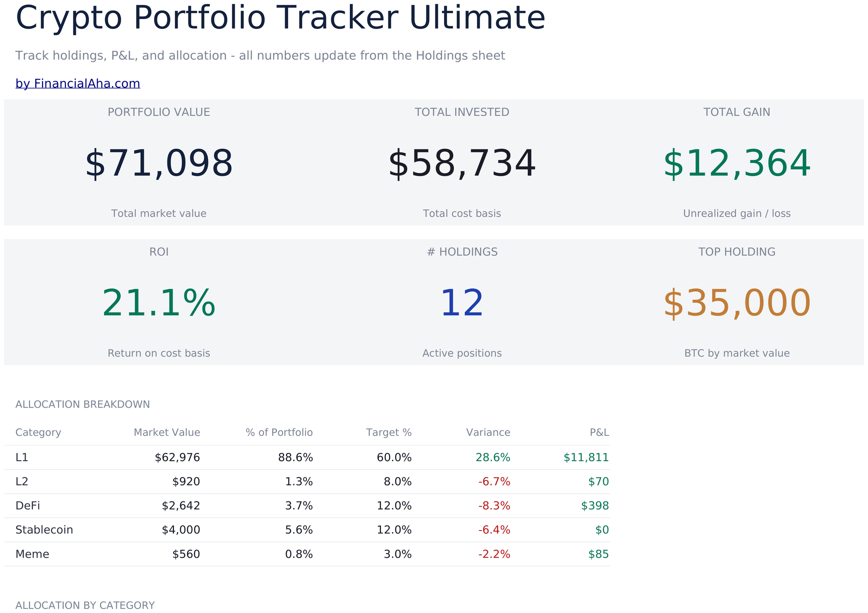
Task: Select the Total Gain $12,364 value
Action: [x=737, y=164]
